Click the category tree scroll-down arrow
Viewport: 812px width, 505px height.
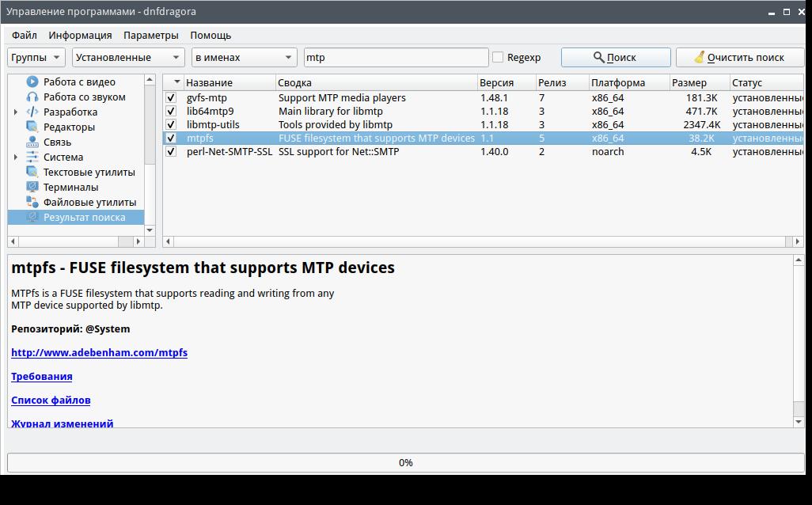[150, 230]
